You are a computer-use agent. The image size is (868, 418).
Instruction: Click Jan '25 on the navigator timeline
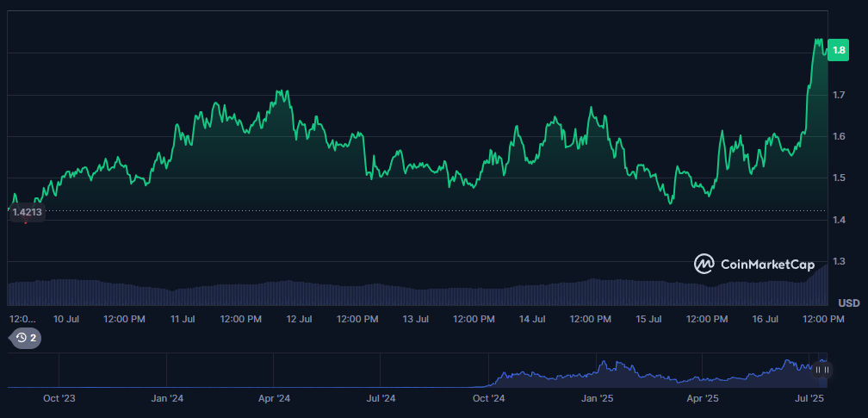coord(597,398)
